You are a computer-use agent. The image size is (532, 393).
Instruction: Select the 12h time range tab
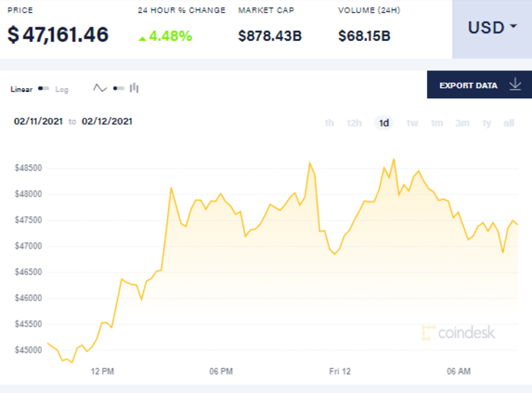click(354, 123)
